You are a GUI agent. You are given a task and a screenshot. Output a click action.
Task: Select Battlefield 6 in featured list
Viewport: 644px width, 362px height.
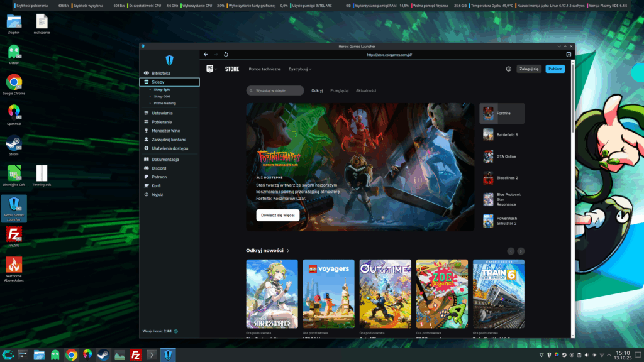click(x=502, y=135)
